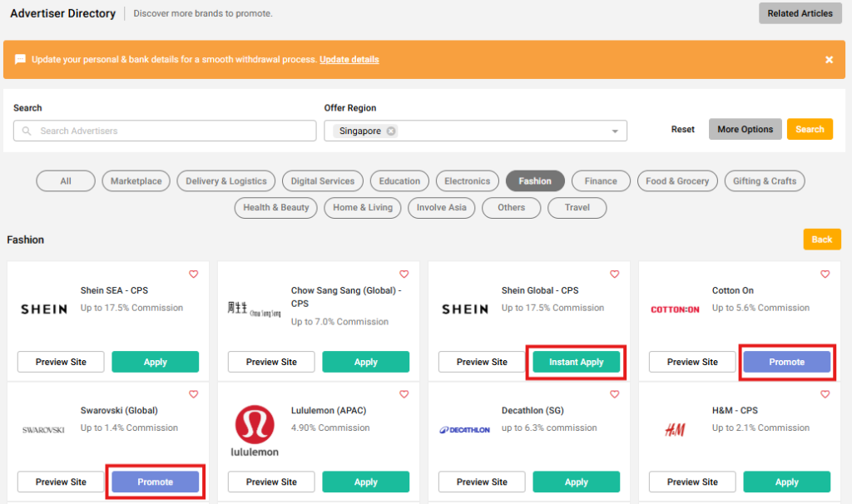Click Instant Apply for Shein Global

click(576, 363)
